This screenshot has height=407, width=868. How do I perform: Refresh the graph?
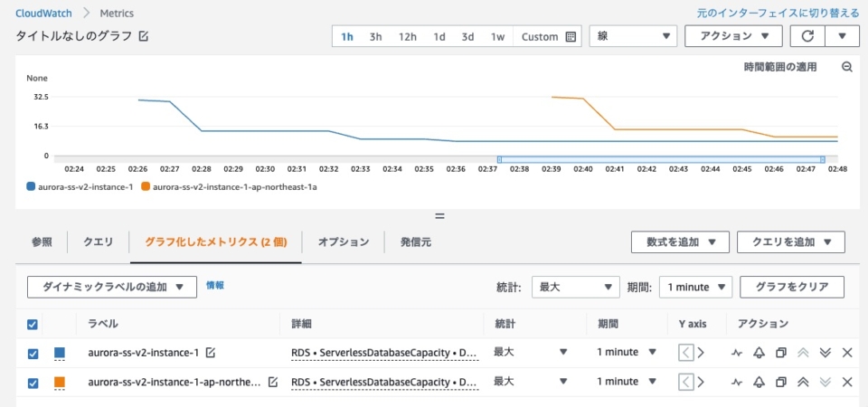pyautogui.click(x=807, y=36)
